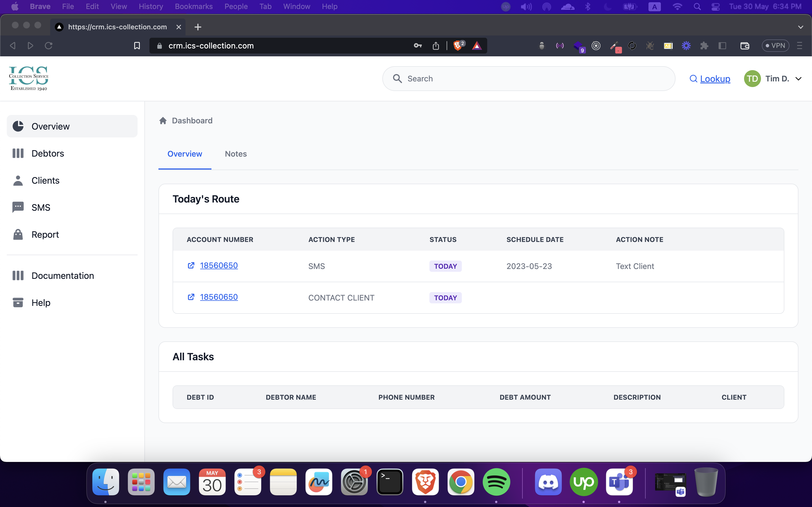Click the home icon in Dashboard breadcrumb
The image size is (812, 507).
[x=163, y=121]
